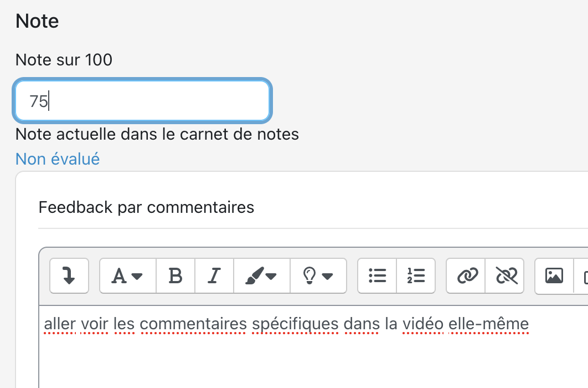588x388 pixels.
Task: Toggle italic formatting in feedback editor
Action: point(214,275)
